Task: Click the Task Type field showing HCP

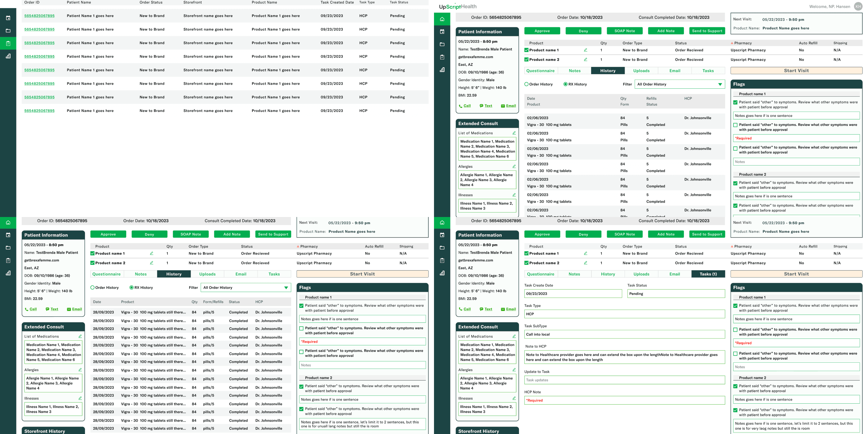Action: pos(624,314)
